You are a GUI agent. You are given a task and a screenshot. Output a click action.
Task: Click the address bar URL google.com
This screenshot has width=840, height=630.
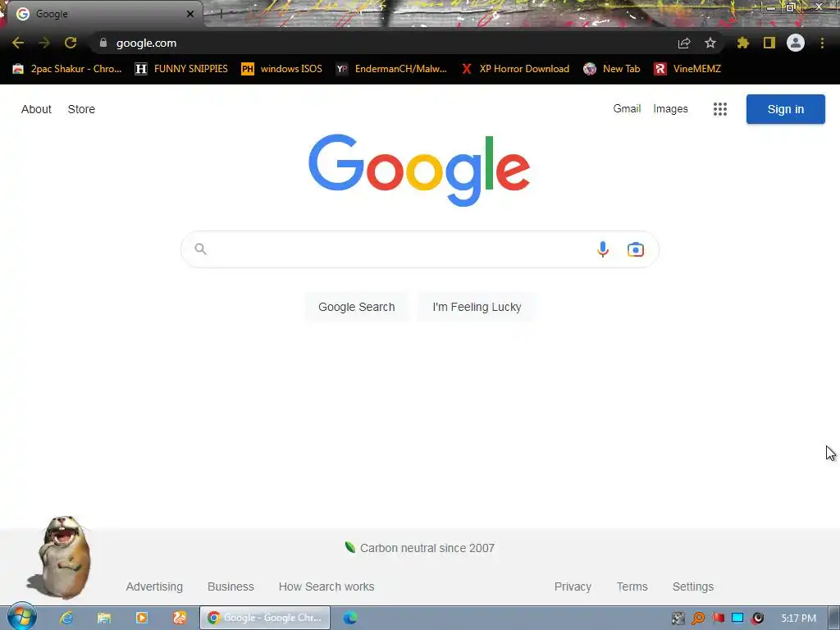[x=146, y=43]
